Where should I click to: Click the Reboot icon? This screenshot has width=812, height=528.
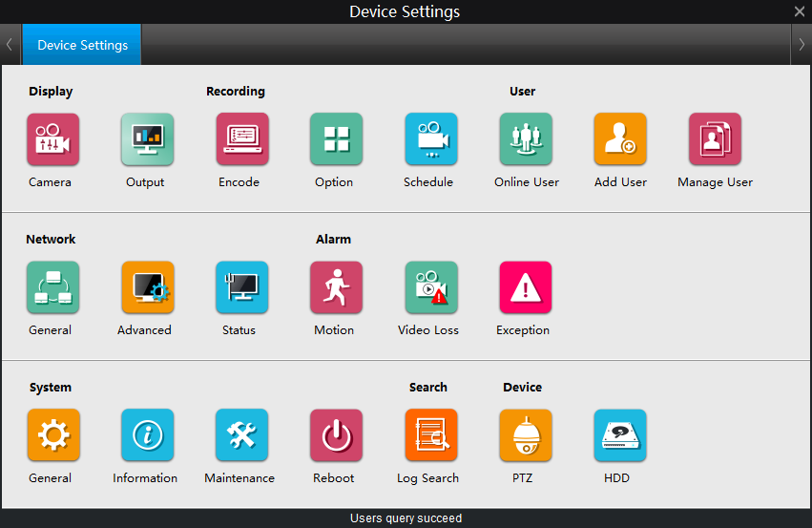coord(336,435)
